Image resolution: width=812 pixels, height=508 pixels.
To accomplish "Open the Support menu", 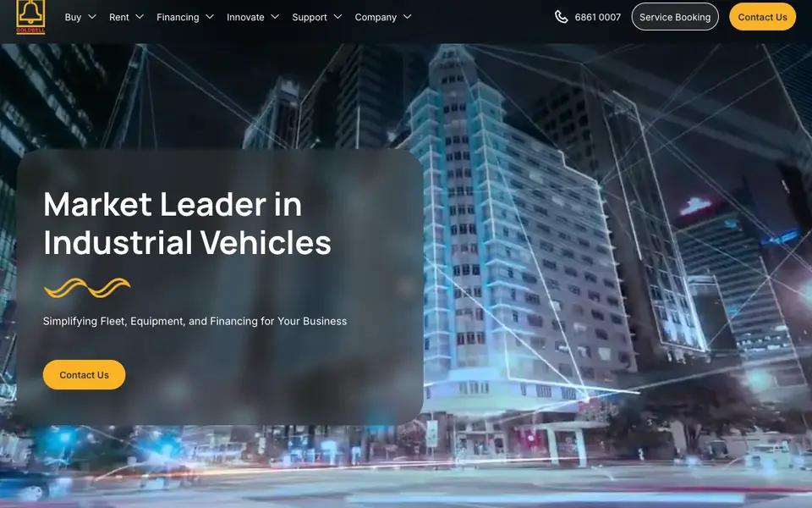I will coord(310,17).
